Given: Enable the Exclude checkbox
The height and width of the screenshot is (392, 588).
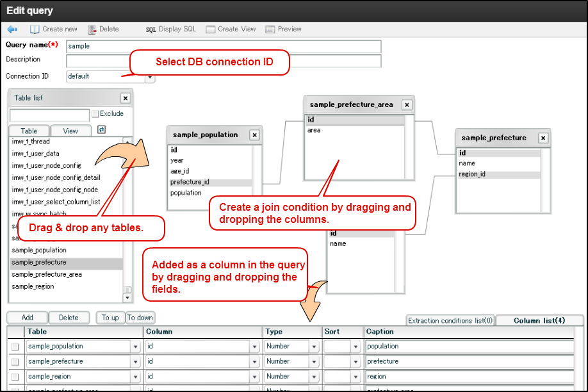Looking at the screenshot, I should [x=95, y=114].
